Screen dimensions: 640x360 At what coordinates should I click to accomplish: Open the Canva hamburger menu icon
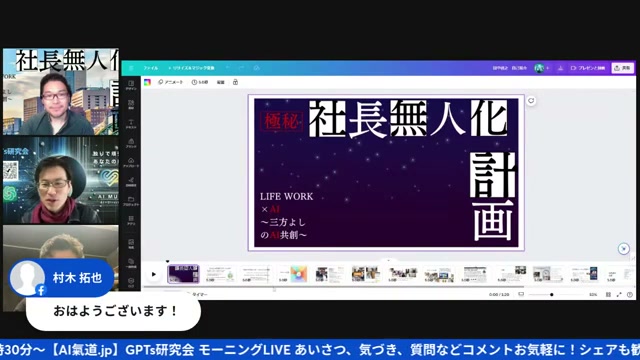pyautogui.click(x=131, y=68)
